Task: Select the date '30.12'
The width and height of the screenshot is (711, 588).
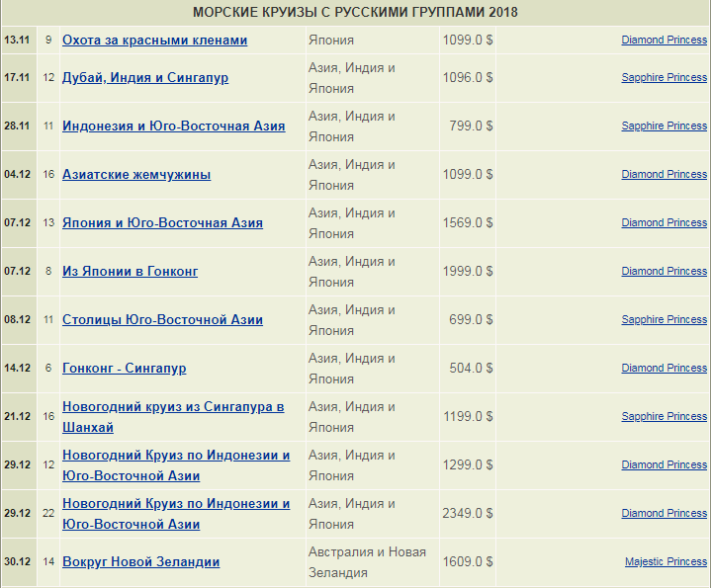Action: pos(17,562)
